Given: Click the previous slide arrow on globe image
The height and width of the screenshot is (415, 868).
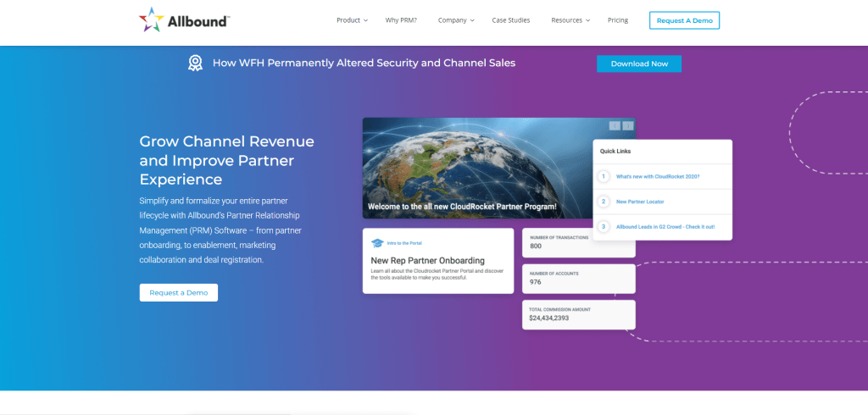Looking at the screenshot, I should coord(615,125).
